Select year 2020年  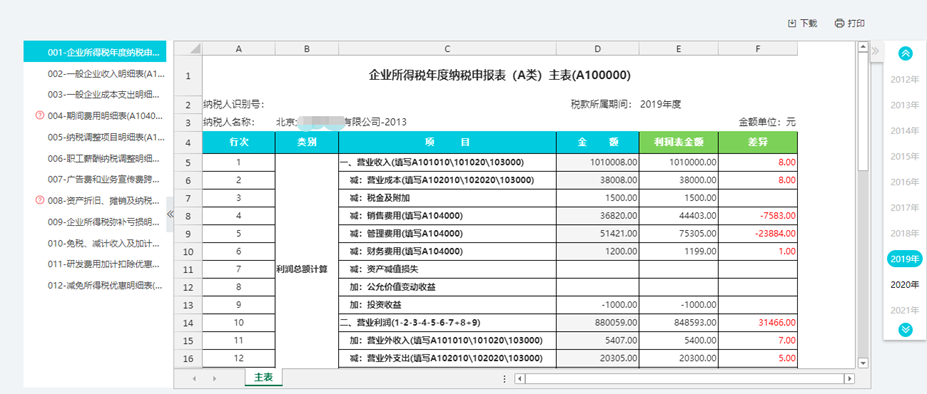pos(905,285)
